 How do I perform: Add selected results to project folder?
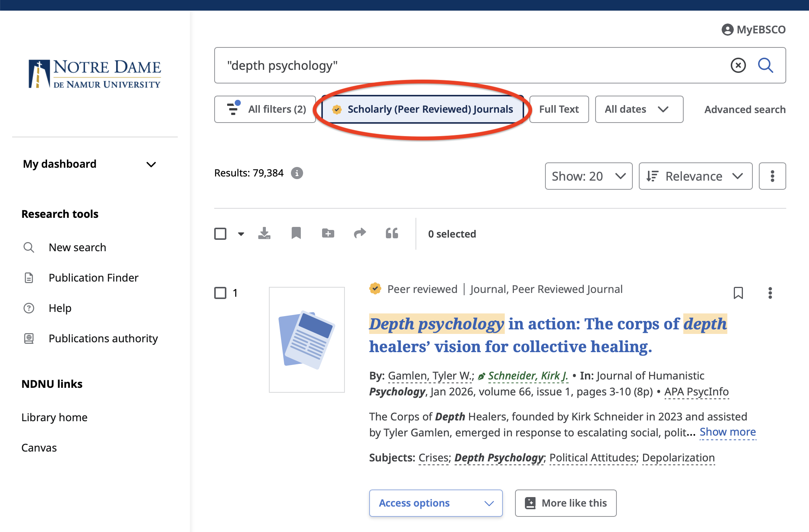click(328, 233)
